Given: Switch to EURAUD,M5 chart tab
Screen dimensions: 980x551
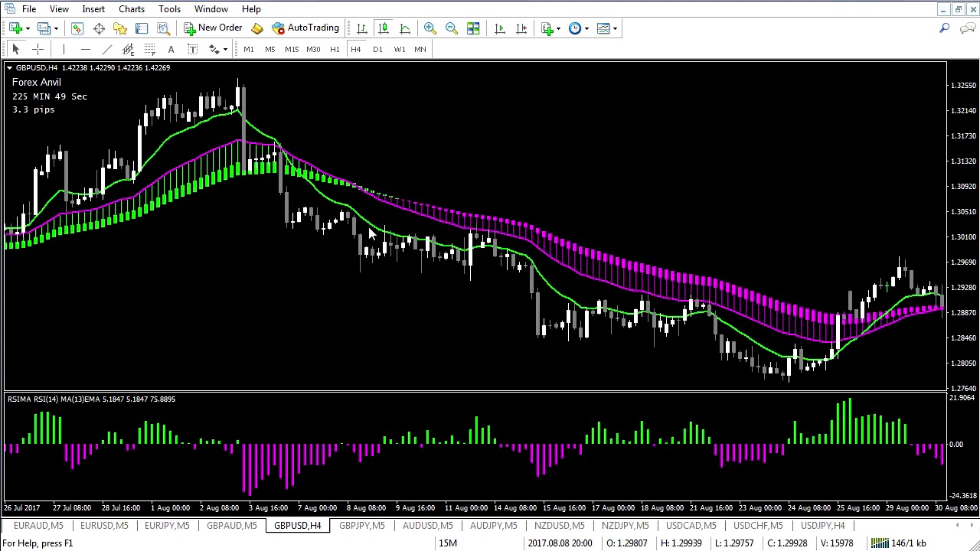Looking at the screenshot, I should (38, 526).
